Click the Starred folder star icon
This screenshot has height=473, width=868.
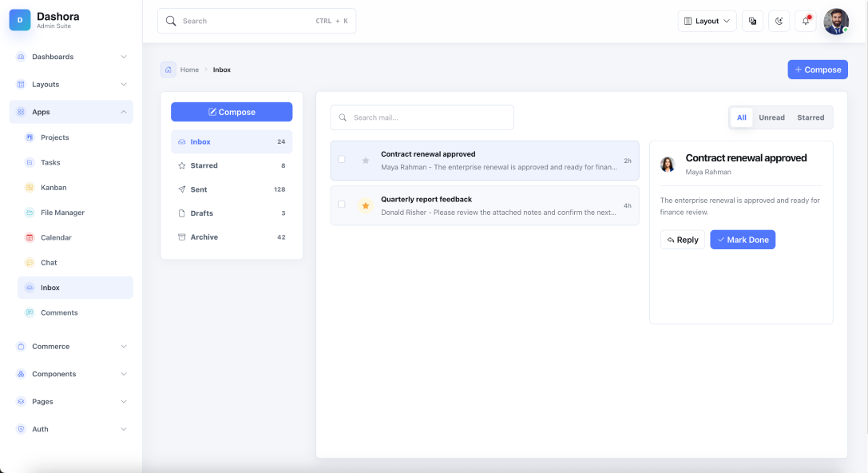point(181,165)
